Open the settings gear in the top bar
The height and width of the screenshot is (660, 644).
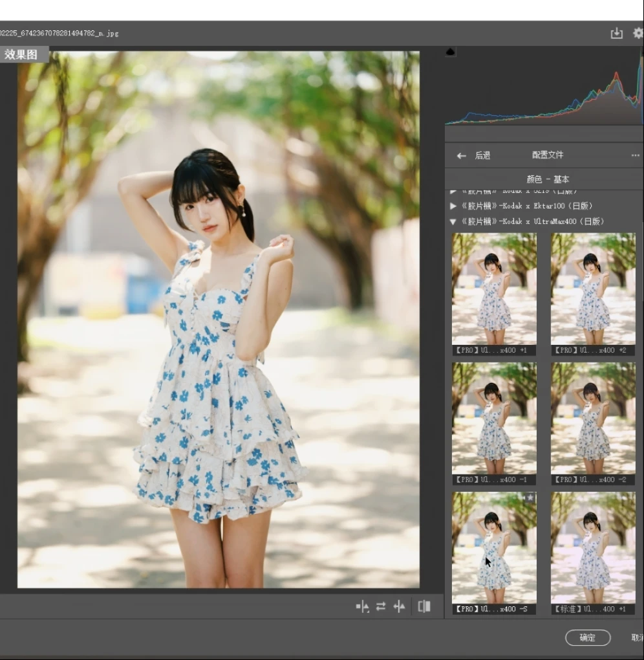639,33
